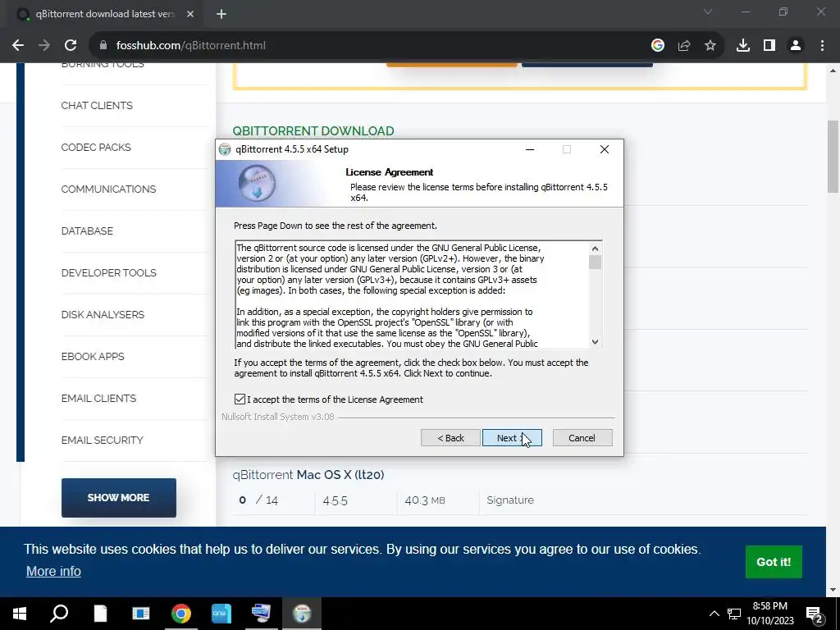Close the qBittorrent Setup dialog

[605, 149]
